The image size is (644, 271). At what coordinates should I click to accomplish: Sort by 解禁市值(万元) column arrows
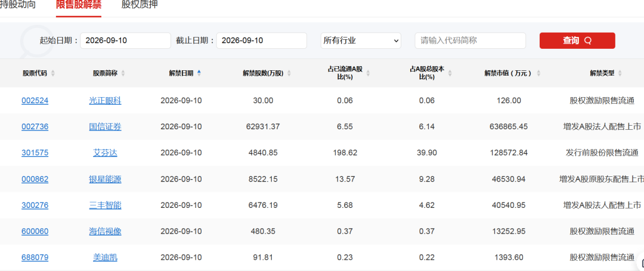pos(538,73)
